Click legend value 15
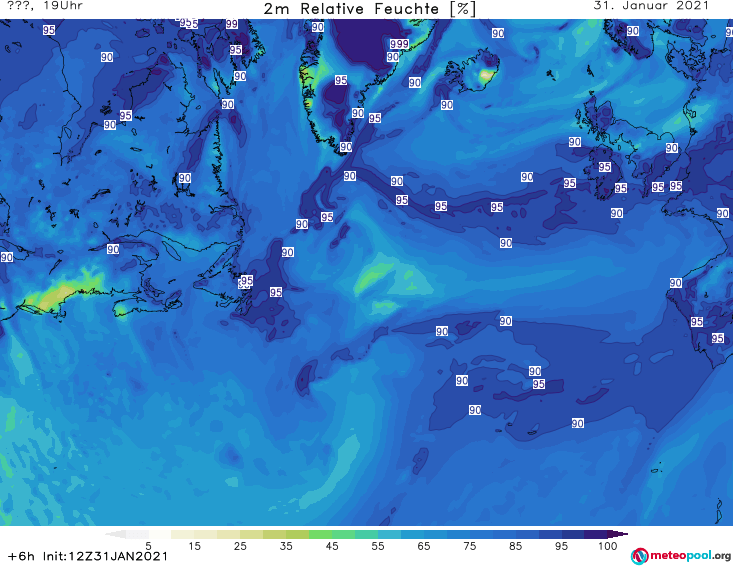The width and height of the screenshot is (733, 566). [194, 546]
